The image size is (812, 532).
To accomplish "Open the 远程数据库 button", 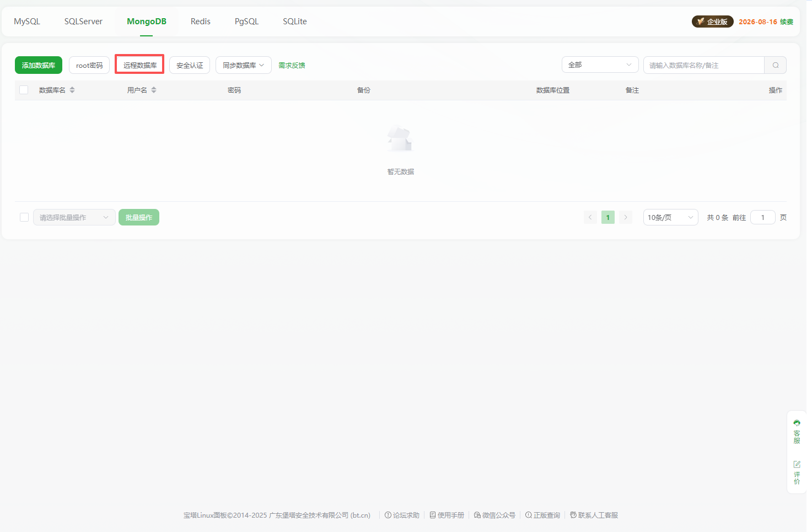I will tap(140, 65).
